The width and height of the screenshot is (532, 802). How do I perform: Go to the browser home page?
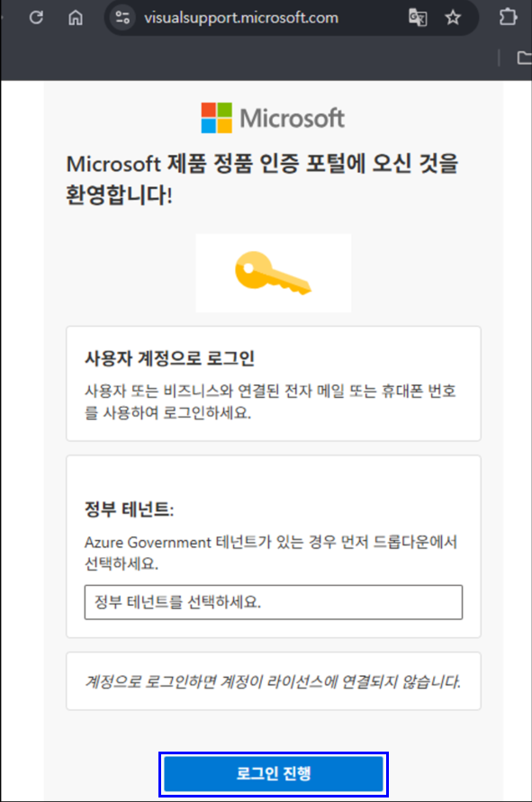coord(76,16)
